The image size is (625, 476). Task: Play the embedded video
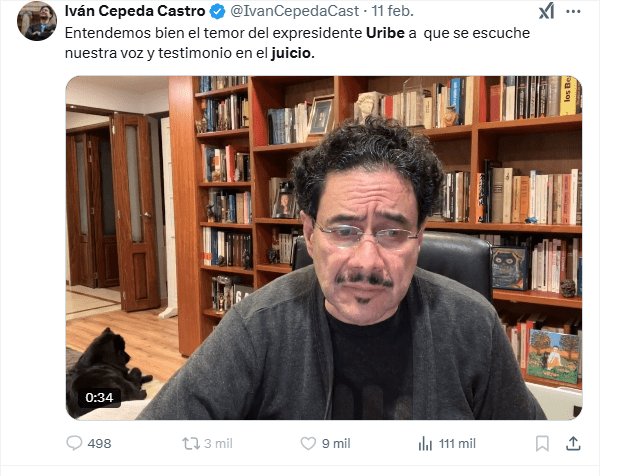pyautogui.click(x=324, y=248)
